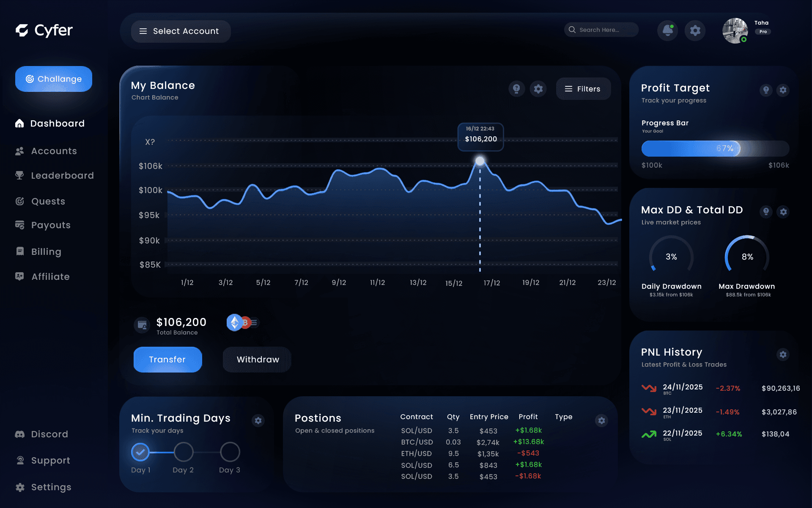The height and width of the screenshot is (508, 812).
Task: Open Settings from the sidebar menu
Action: pyautogui.click(x=20, y=487)
